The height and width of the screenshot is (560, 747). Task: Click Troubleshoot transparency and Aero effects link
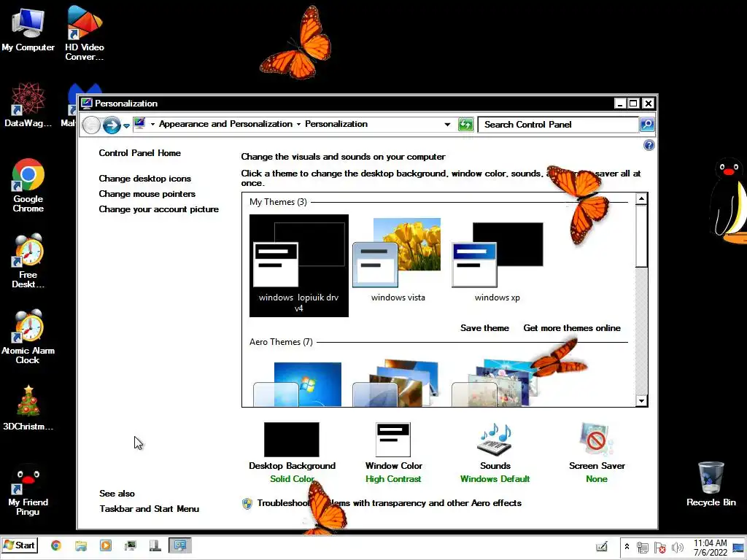(390, 503)
